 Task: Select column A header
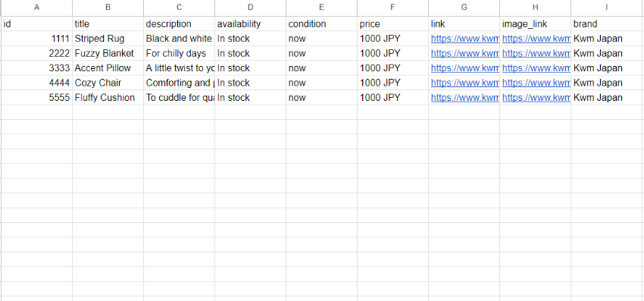pos(36,8)
